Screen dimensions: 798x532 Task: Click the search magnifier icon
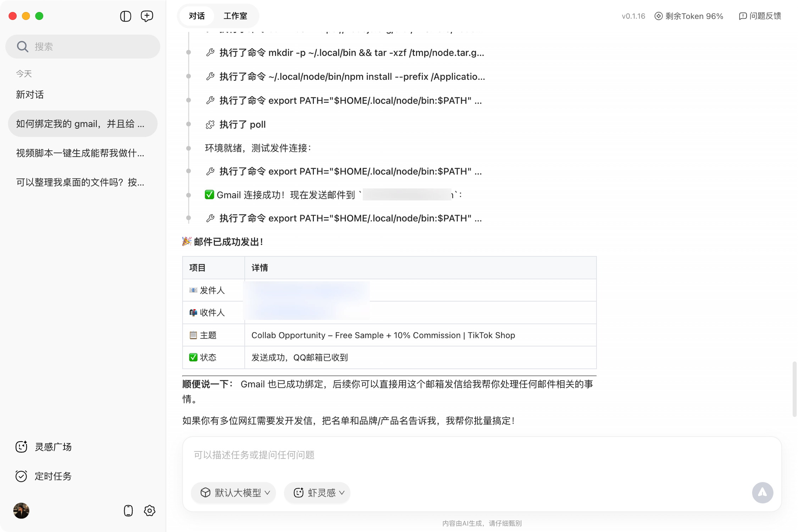[x=22, y=46]
